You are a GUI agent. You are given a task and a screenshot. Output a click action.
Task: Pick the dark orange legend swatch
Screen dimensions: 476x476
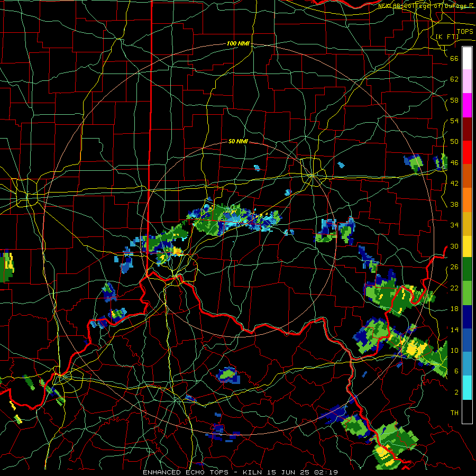click(467, 176)
